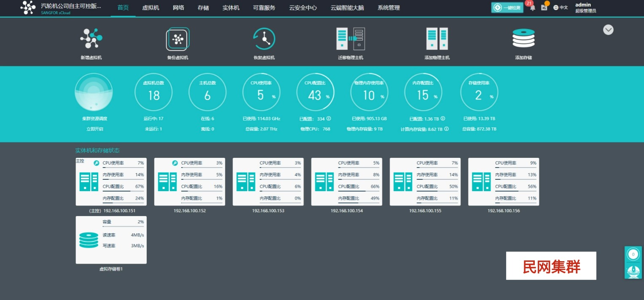Click the 恢复虚拟机 restore icon

(264, 39)
